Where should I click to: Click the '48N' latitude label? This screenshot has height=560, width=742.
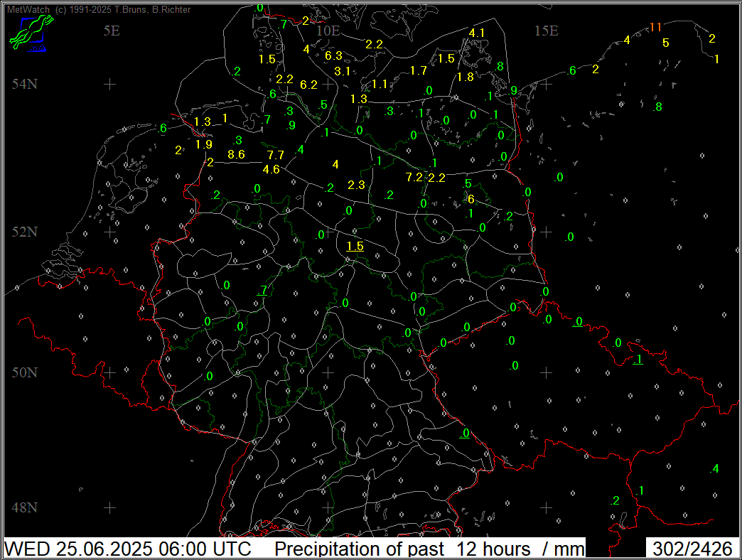tap(25, 507)
